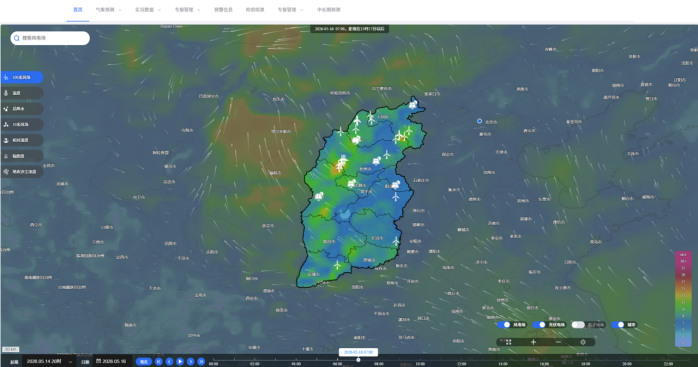Select the 100米风场 wind layer button
The height and width of the screenshot is (367, 698).
(x=22, y=77)
